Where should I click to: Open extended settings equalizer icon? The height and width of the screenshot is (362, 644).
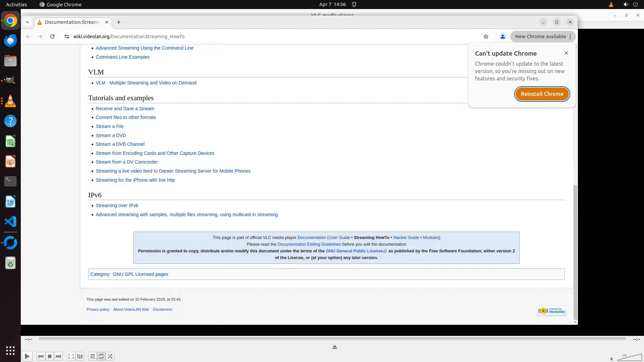(x=80, y=356)
